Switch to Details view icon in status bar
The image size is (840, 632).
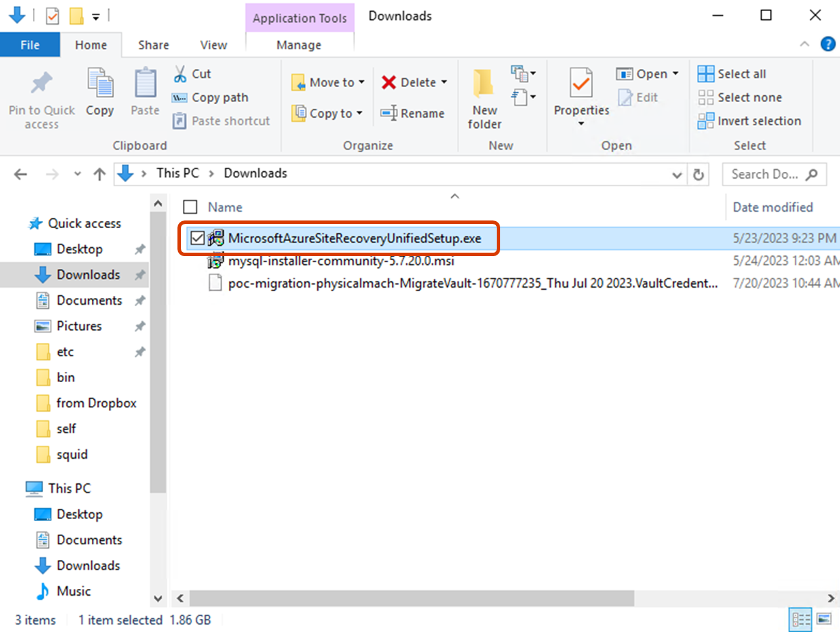(x=800, y=618)
